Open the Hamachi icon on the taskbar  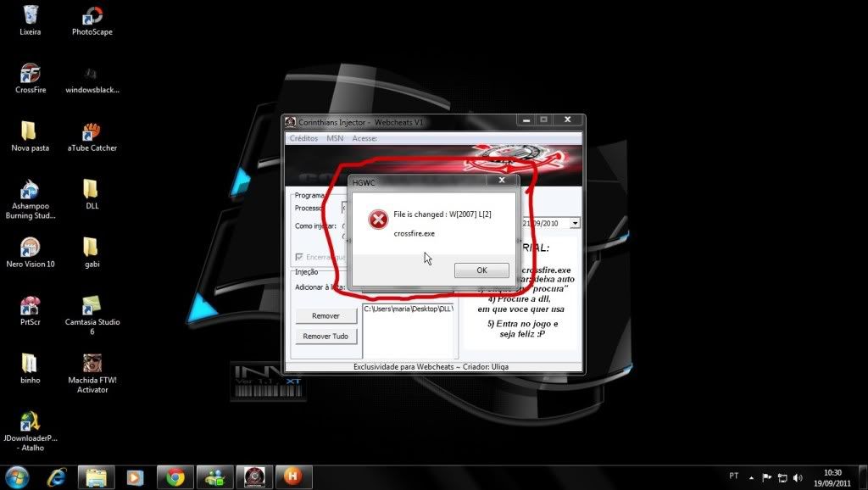pyautogui.click(x=293, y=476)
